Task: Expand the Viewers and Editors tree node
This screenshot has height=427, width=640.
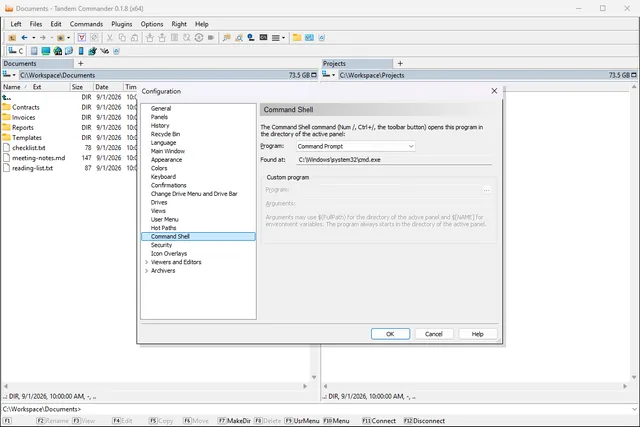Action: click(x=146, y=262)
